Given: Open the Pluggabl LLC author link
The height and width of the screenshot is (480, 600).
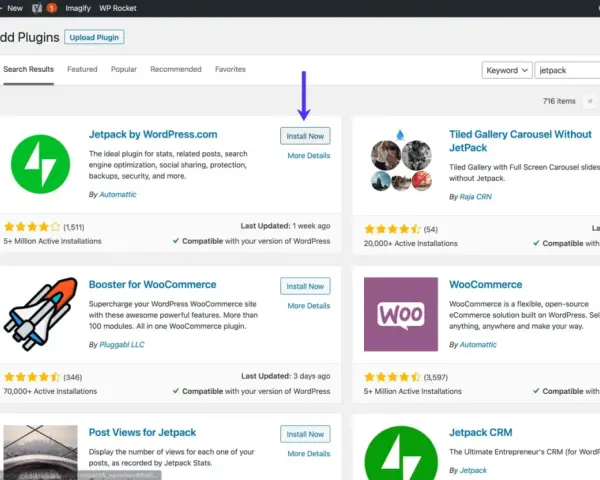Looking at the screenshot, I should point(122,344).
